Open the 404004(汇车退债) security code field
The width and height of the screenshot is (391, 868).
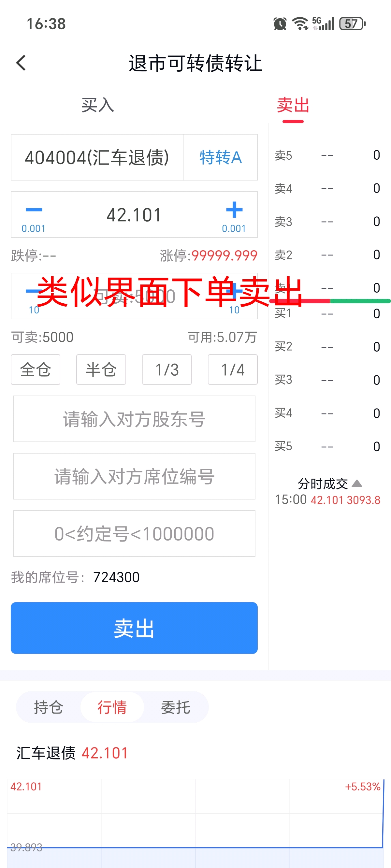point(97,157)
